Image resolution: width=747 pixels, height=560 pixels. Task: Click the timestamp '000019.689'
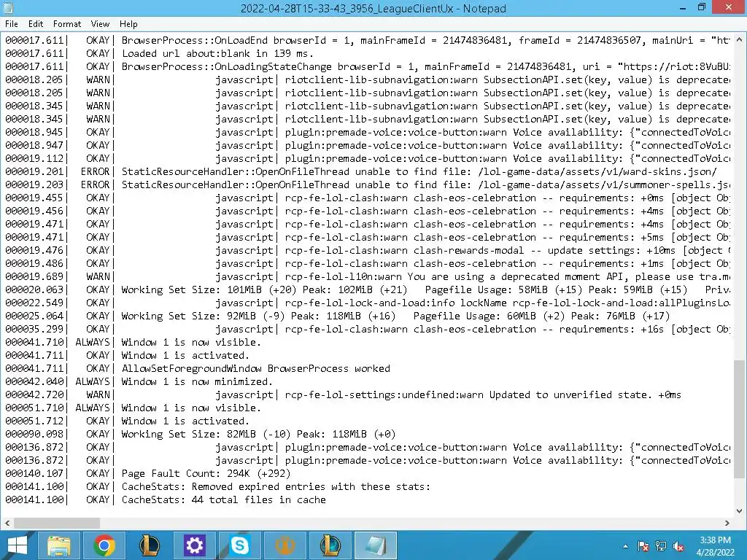click(x=34, y=276)
